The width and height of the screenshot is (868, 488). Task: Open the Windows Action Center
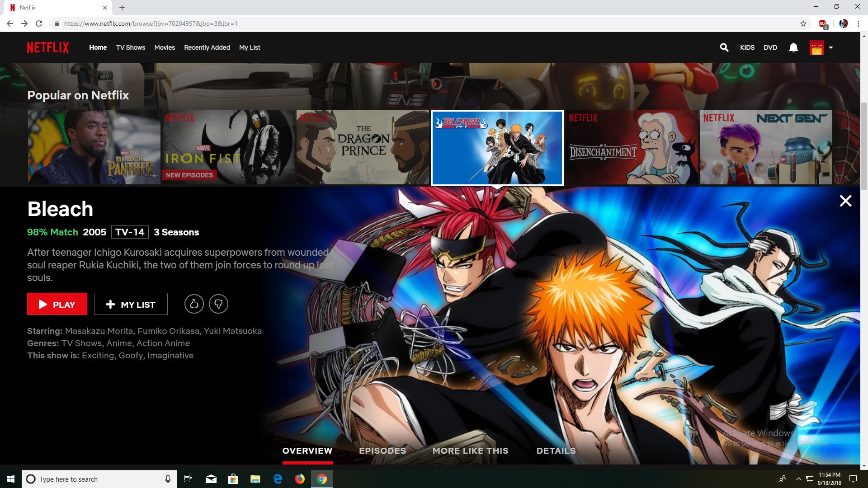click(853, 479)
